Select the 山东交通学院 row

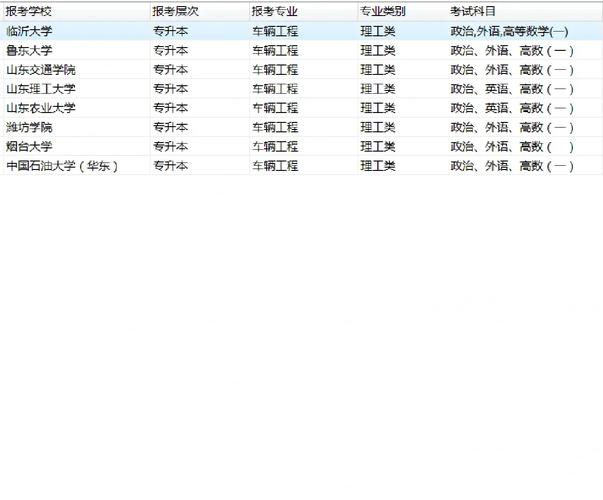[302, 70]
